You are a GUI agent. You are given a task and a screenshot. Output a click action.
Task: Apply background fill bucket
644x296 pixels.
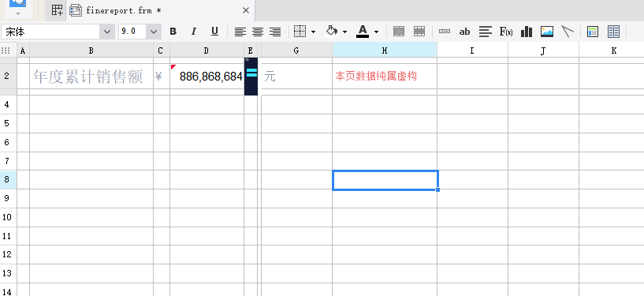pos(331,32)
